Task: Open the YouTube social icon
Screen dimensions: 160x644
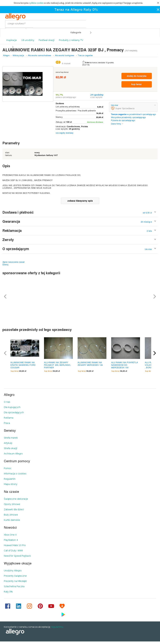Action: (x=51, y=606)
